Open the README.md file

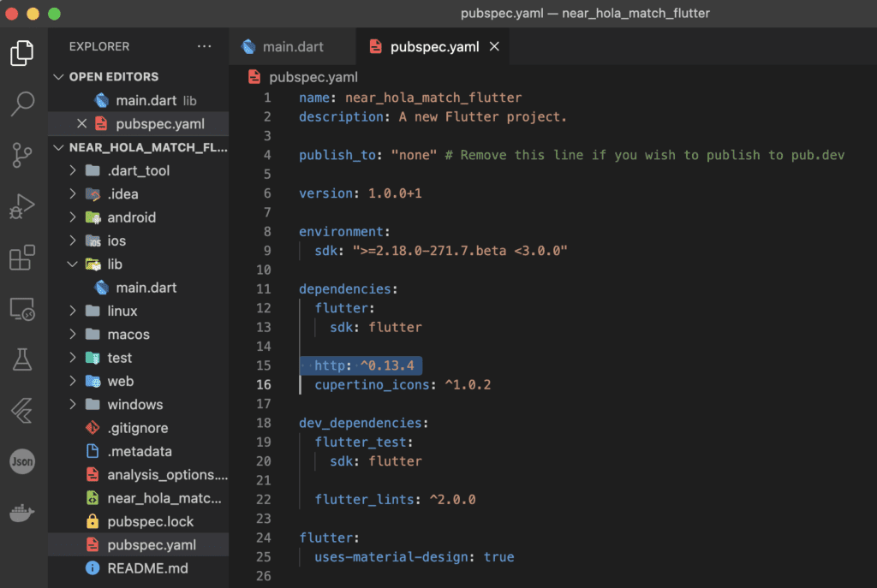[x=138, y=568]
